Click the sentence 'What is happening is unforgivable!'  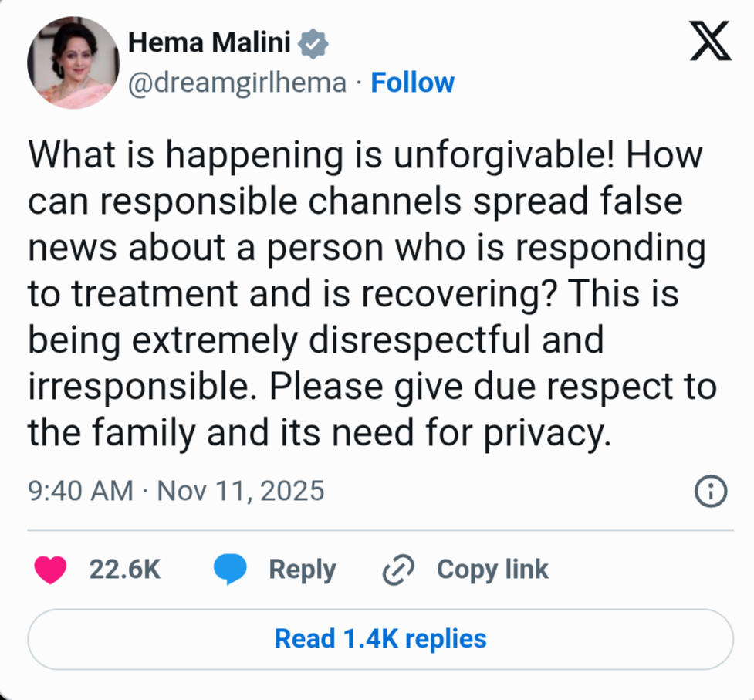[321, 155]
